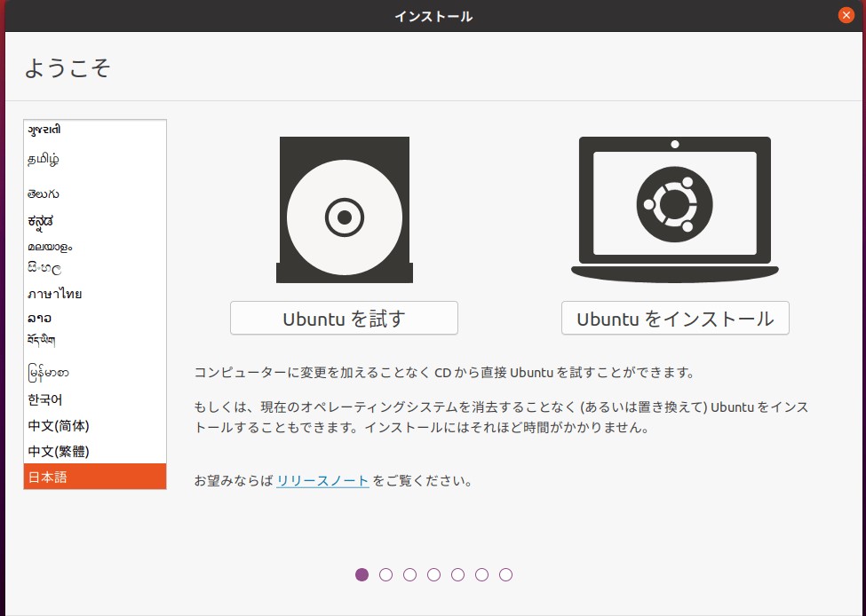This screenshot has width=866, height=616.
Task: Click the CD disc try-Ubuntu icon
Action: tap(345, 209)
